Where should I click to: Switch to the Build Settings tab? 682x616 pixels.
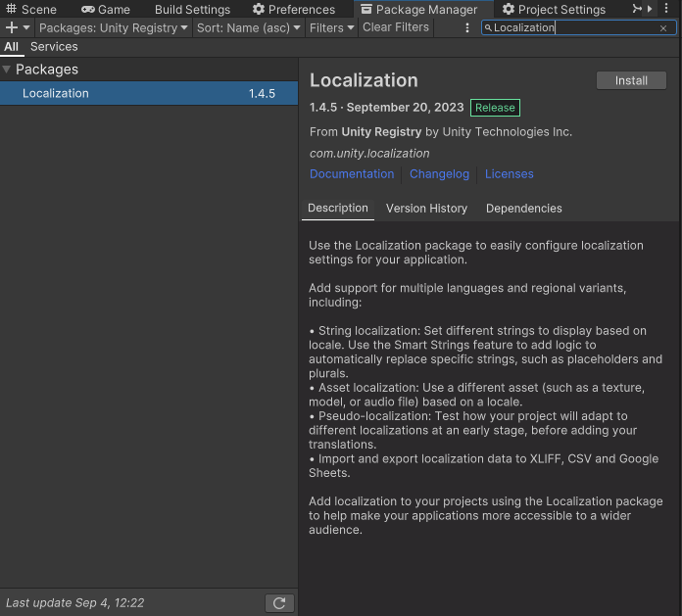click(192, 9)
